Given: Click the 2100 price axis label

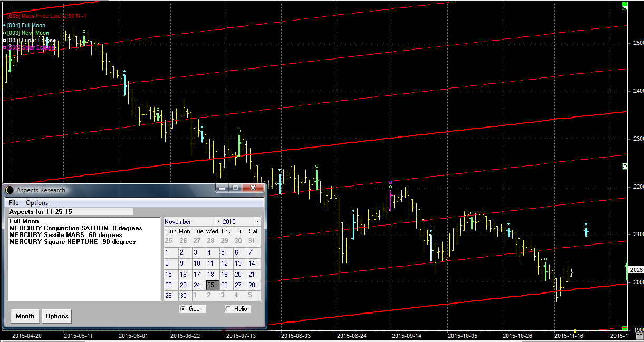Looking at the screenshot, I should [x=638, y=234].
